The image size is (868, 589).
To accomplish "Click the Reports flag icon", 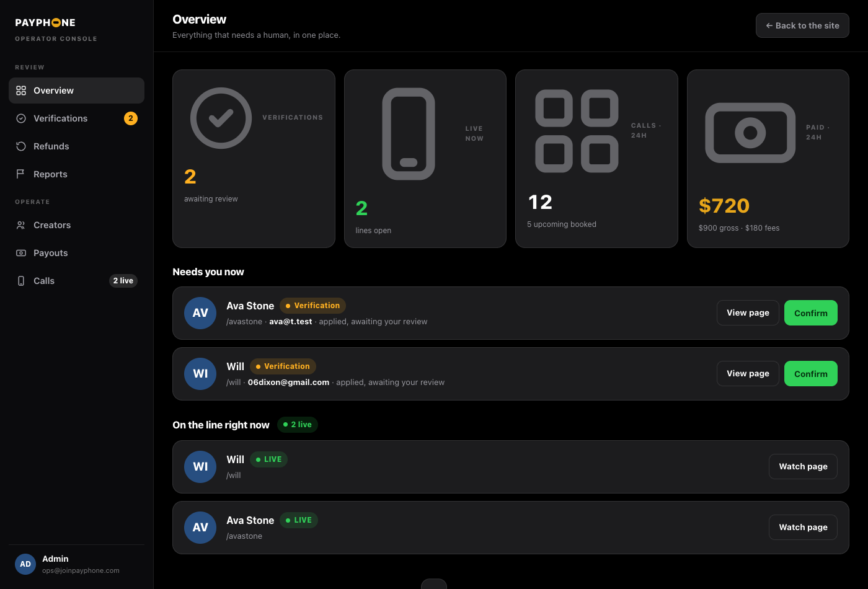I will [21, 174].
